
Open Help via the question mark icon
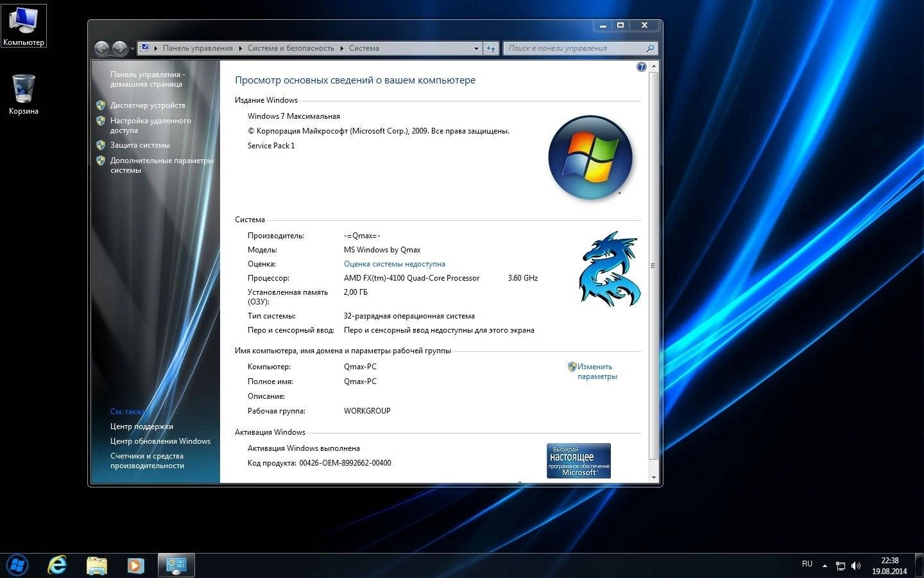coord(641,67)
